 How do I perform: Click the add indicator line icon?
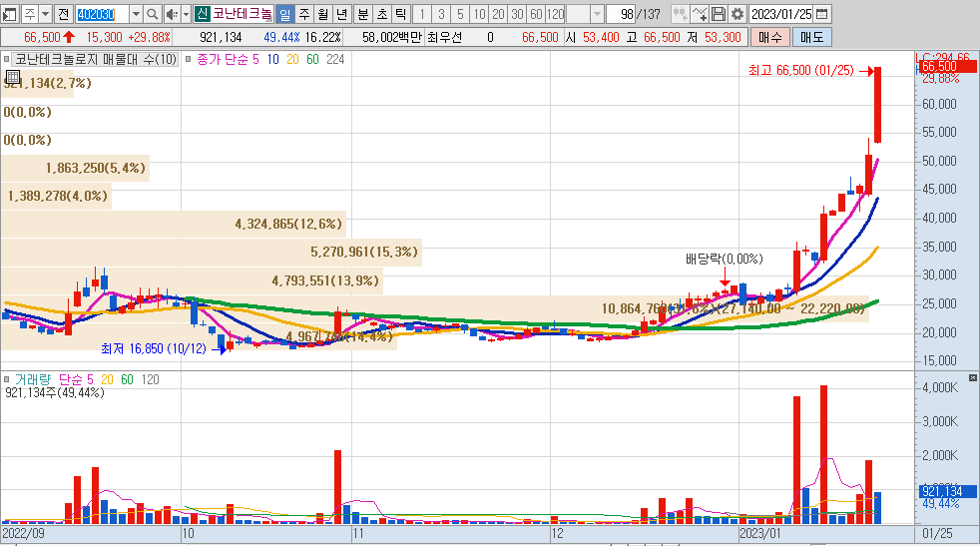[700, 14]
